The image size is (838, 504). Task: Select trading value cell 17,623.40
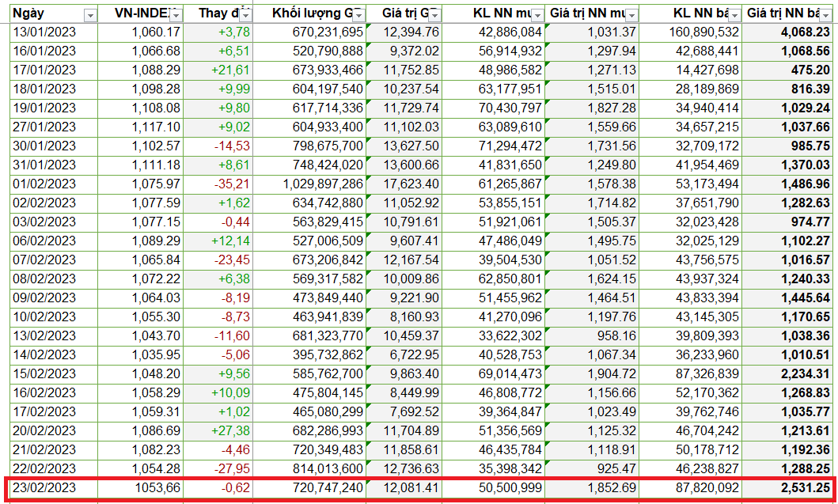pos(404,184)
